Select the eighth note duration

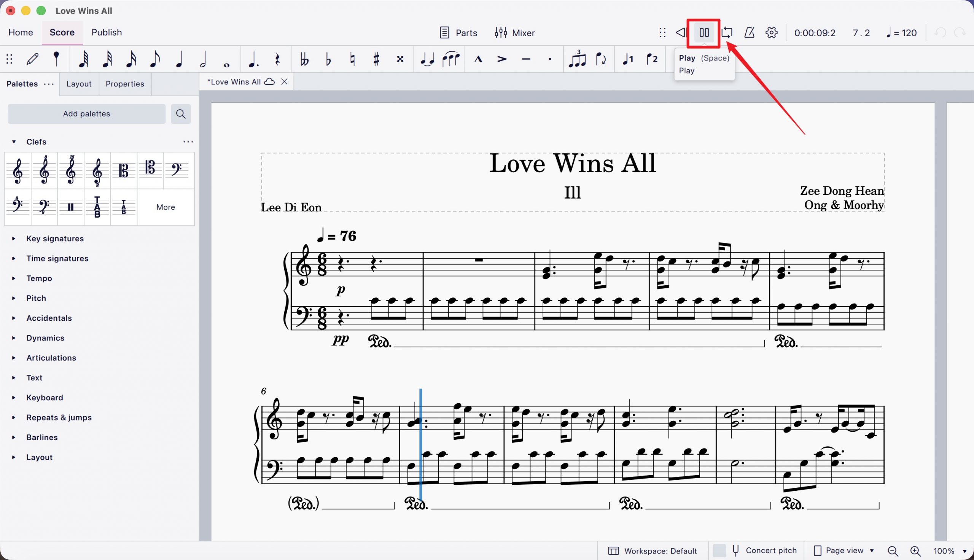pos(155,59)
